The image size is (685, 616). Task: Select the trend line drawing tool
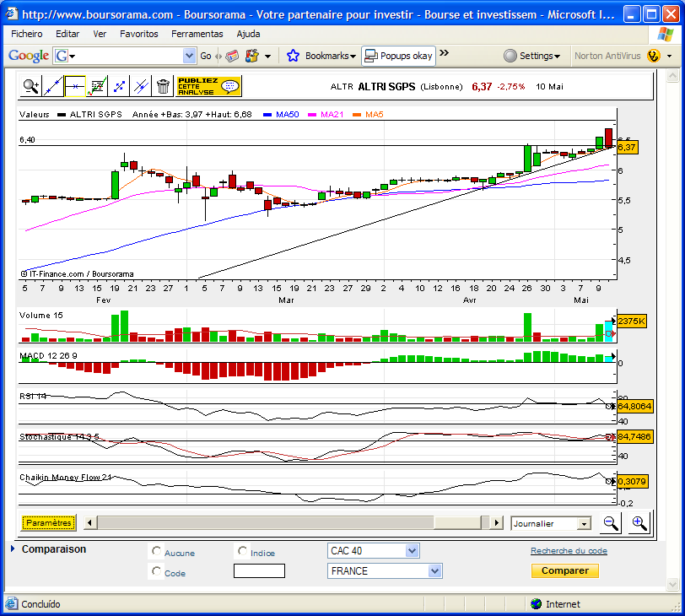[x=53, y=87]
